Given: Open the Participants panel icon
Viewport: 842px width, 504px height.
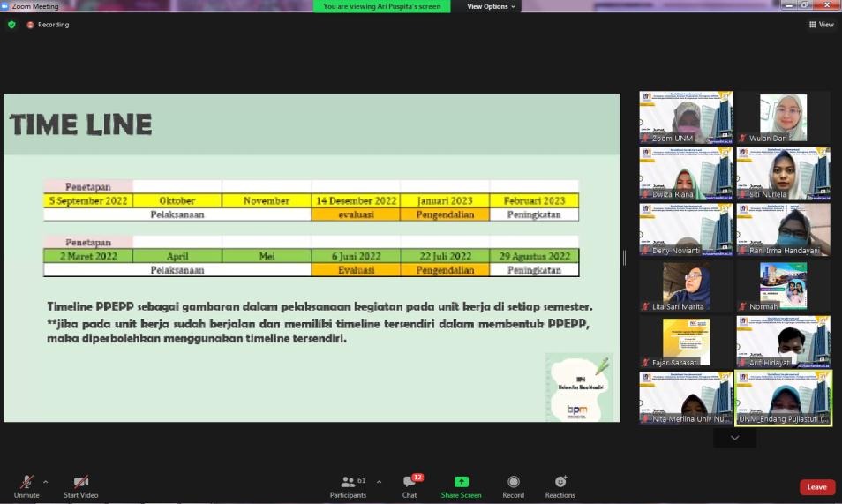Looking at the screenshot, I should [348, 482].
